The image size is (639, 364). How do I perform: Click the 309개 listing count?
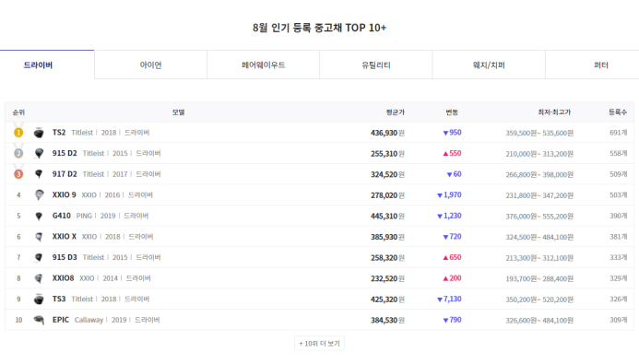tap(618, 320)
